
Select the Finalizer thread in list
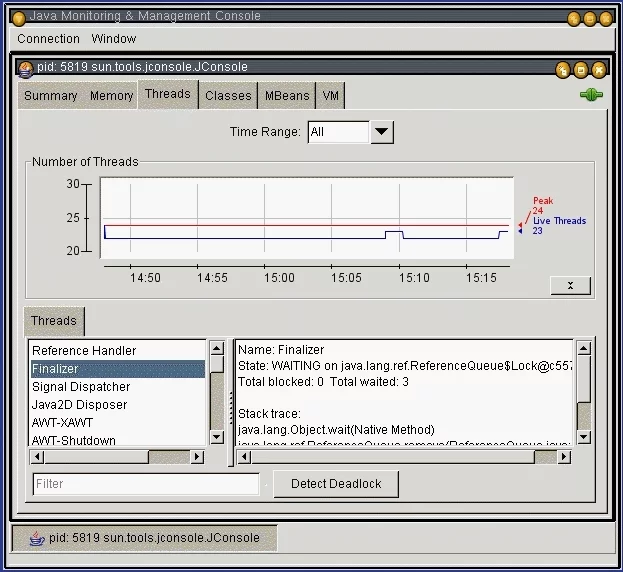118,369
